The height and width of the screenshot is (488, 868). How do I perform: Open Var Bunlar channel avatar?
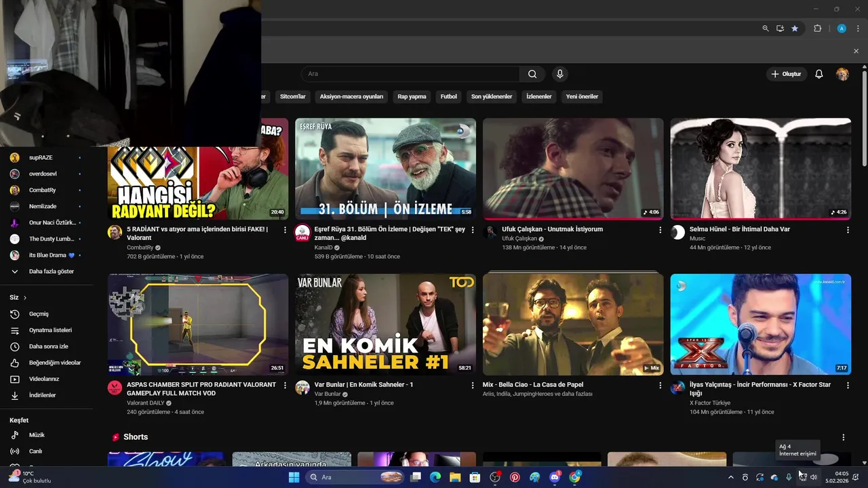point(302,388)
